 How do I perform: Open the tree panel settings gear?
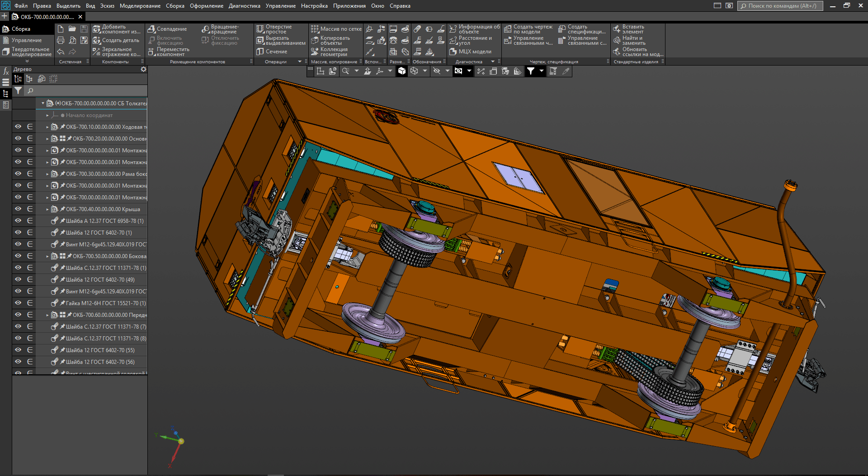[143, 69]
